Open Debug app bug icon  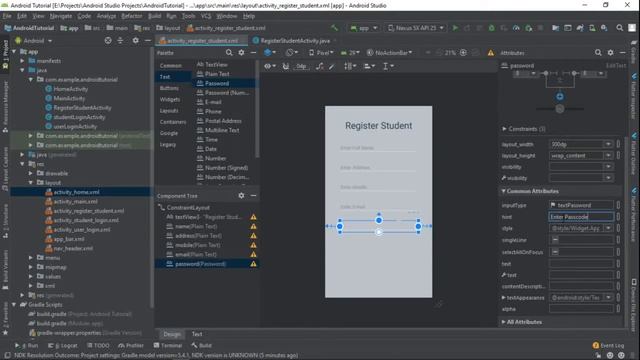click(491, 28)
